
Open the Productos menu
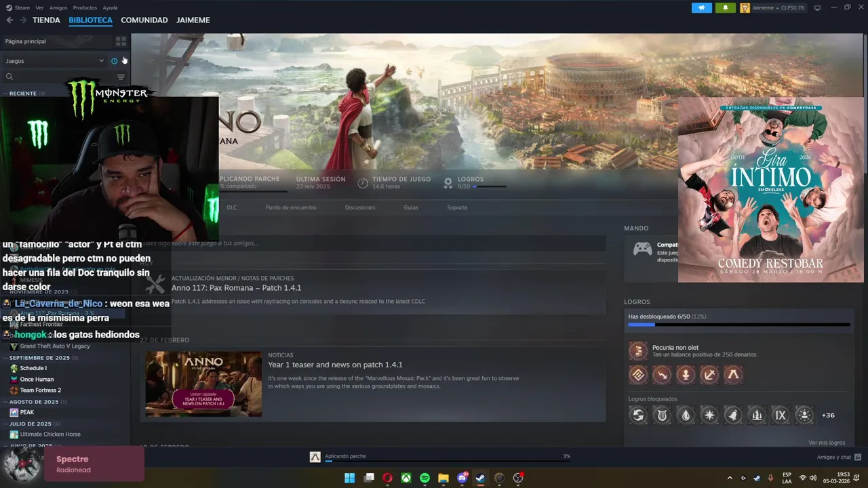coord(85,7)
